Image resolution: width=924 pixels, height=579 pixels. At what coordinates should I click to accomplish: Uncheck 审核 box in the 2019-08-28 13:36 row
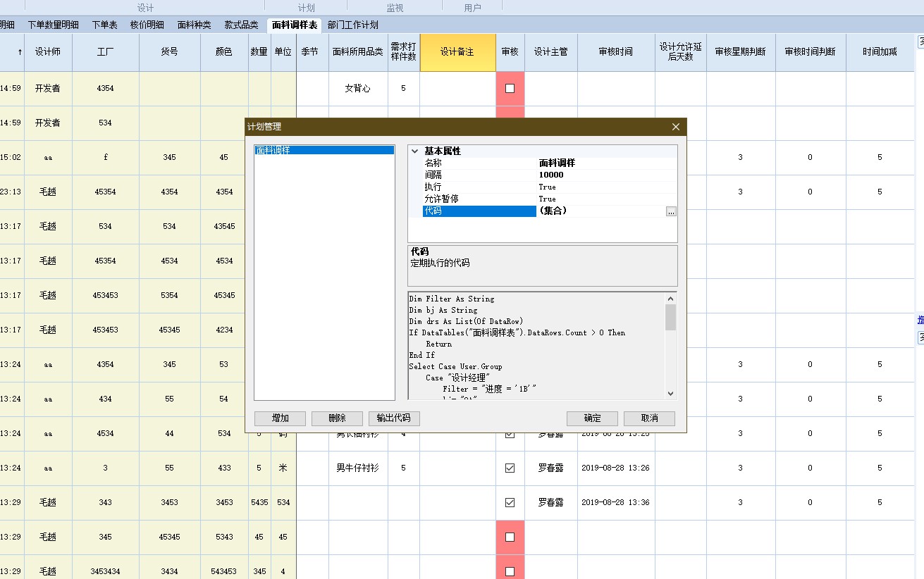510,502
